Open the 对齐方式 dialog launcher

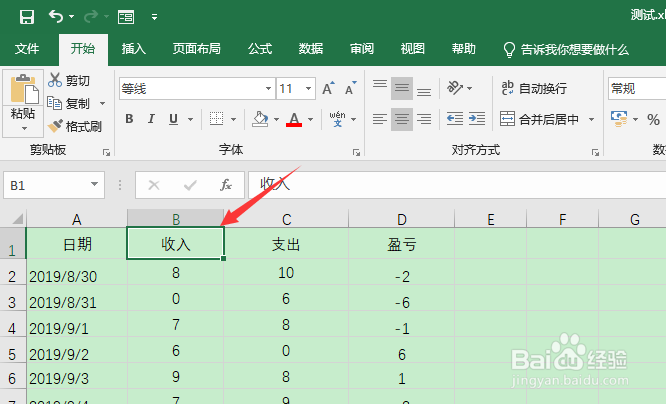tap(595, 153)
